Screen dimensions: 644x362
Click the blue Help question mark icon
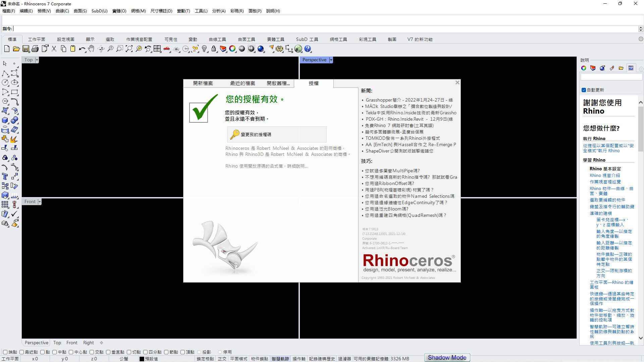click(x=308, y=49)
